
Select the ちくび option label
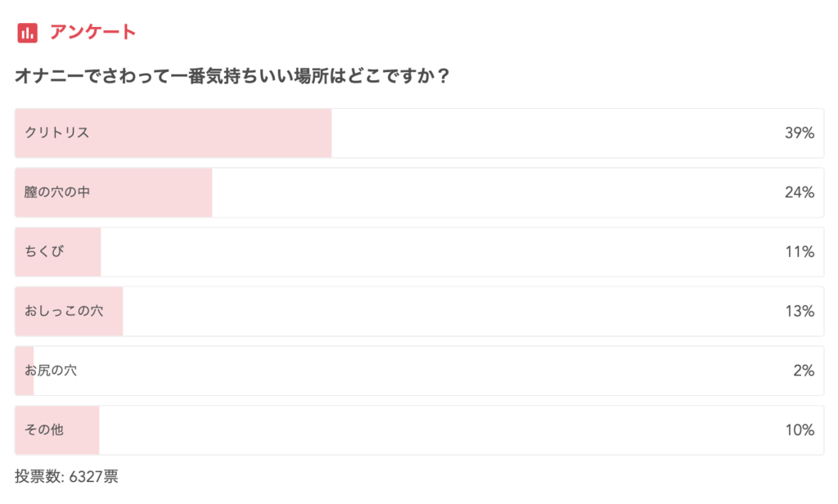44,251
